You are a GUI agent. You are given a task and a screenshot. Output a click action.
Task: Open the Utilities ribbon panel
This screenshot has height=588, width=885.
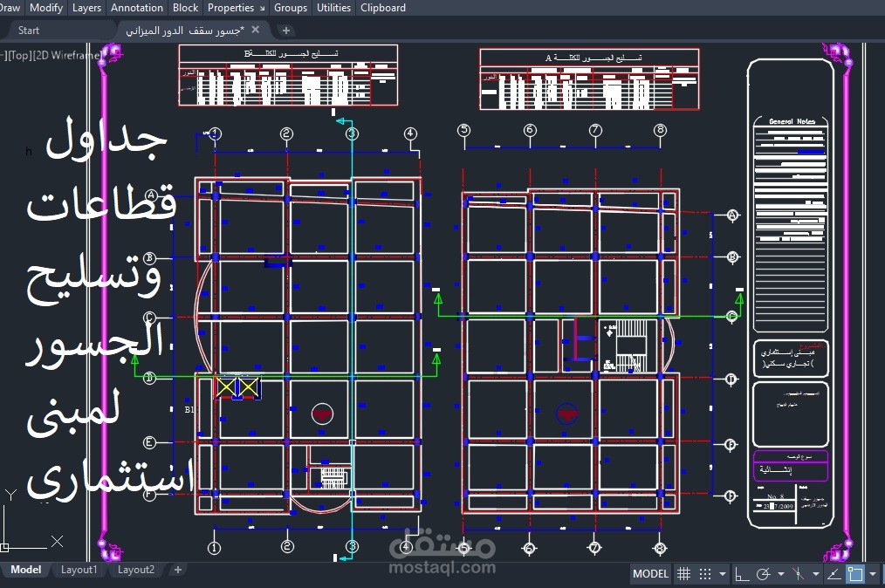click(x=333, y=8)
